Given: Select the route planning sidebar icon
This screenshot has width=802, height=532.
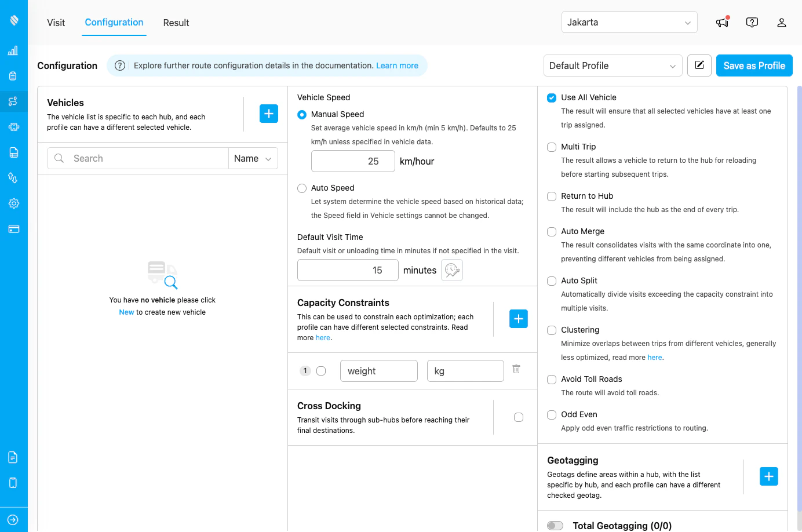Looking at the screenshot, I should point(13,101).
